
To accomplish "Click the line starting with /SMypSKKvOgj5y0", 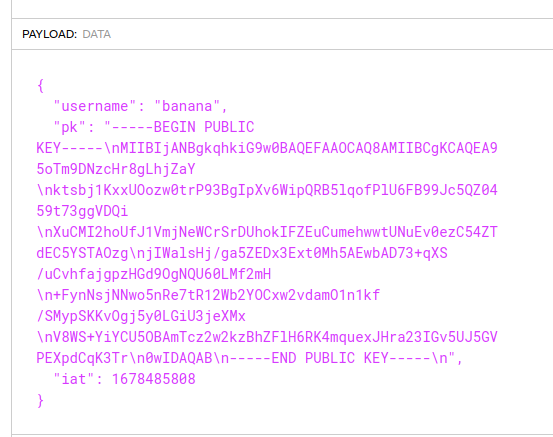I will tap(141, 316).
